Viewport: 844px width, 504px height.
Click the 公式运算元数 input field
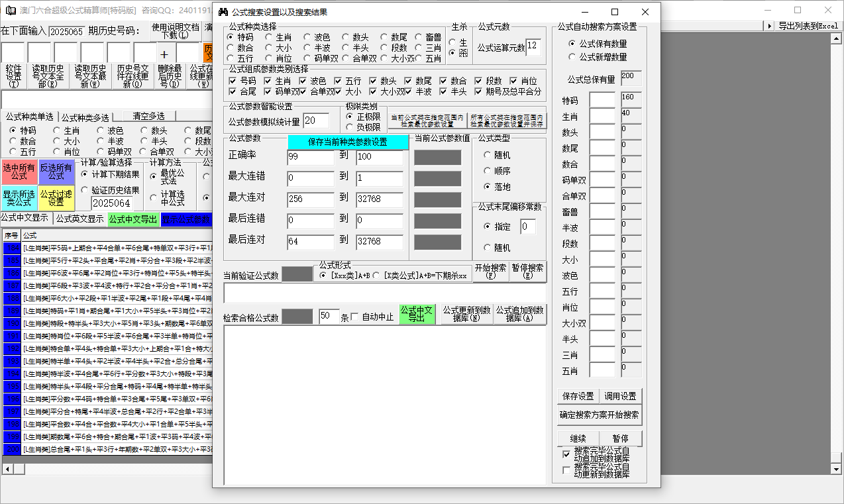533,48
